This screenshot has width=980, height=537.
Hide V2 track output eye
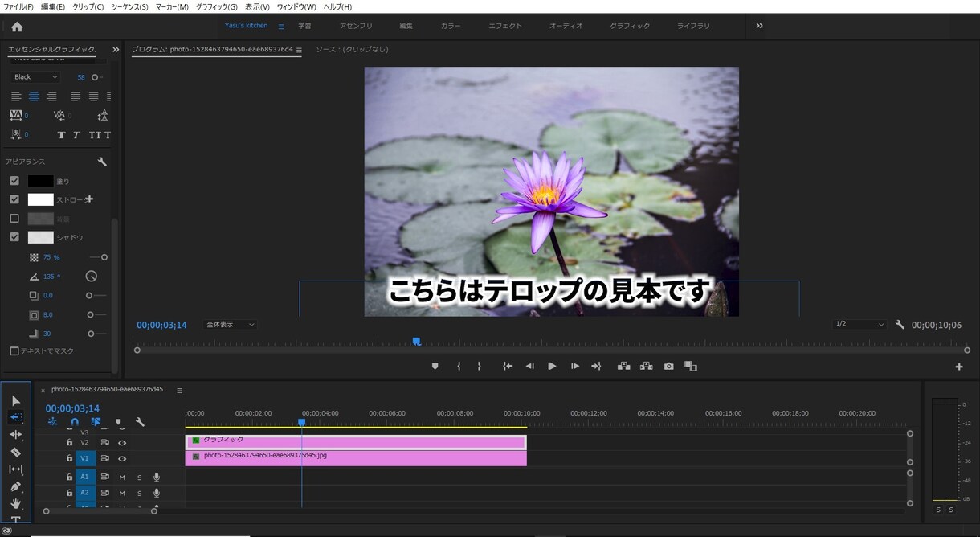[x=122, y=443]
